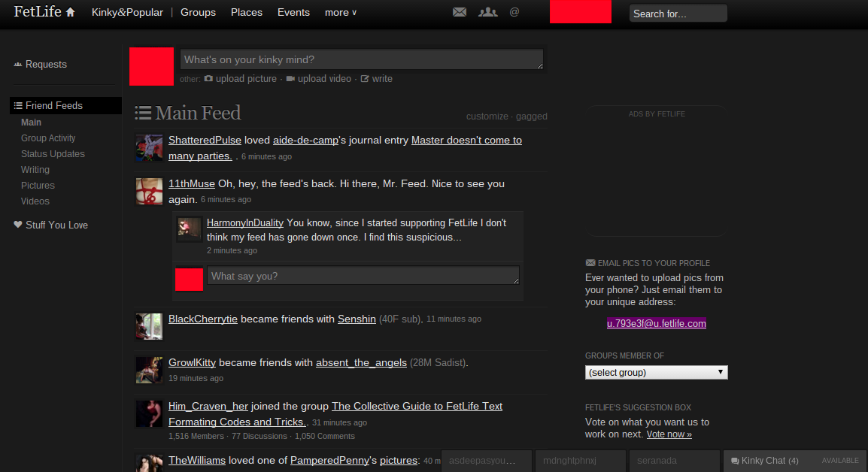Open absent_the_angels profile link
The image size is (868, 472).
pyautogui.click(x=361, y=362)
